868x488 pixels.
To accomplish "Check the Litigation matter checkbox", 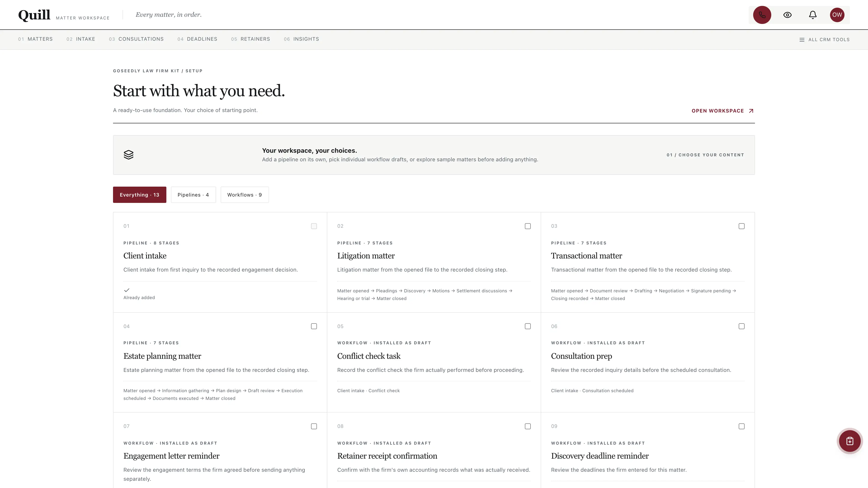I will coord(528,226).
